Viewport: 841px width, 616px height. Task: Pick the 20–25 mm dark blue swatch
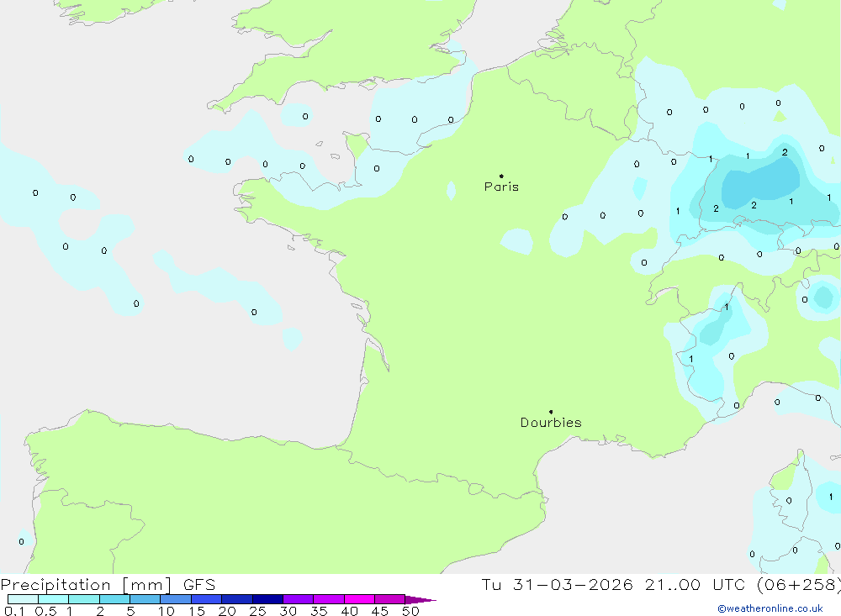(x=237, y=599)
